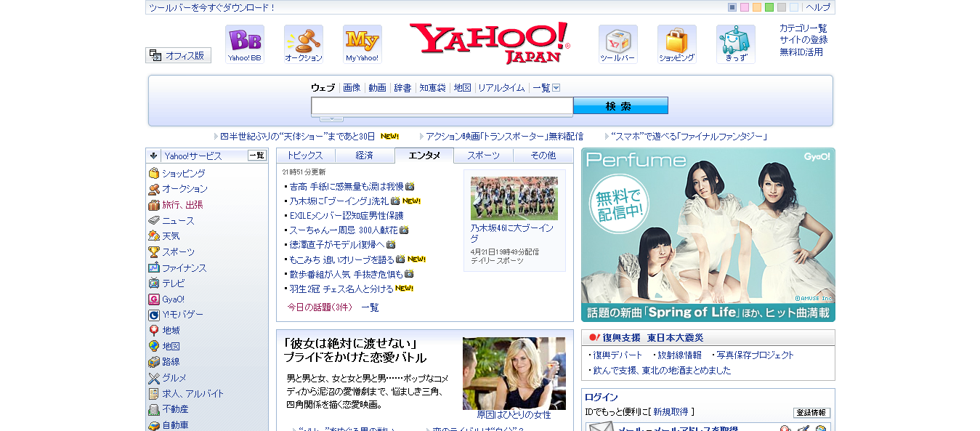980x431 pixels.
Task: Click the web search input field
Action: pyautogui.click(x=442, y=106)
